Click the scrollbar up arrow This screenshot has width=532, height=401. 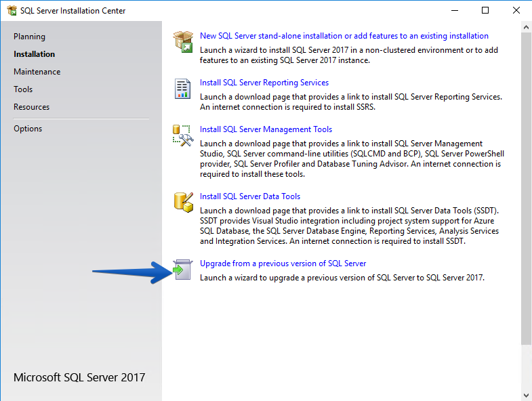[526, 27]
